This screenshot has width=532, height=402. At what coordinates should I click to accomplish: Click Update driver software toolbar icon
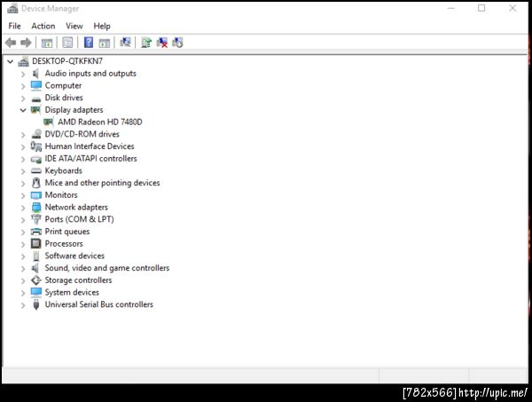(x=146, y=43)
